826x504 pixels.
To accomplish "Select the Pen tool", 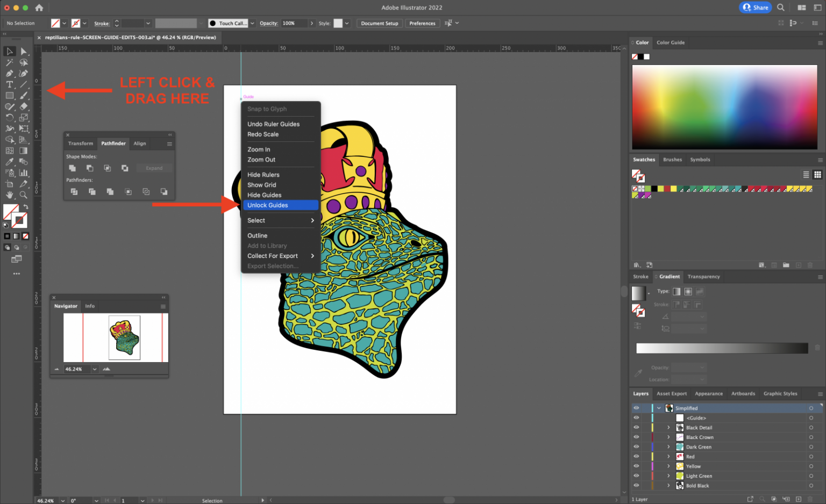I will 9,75.
